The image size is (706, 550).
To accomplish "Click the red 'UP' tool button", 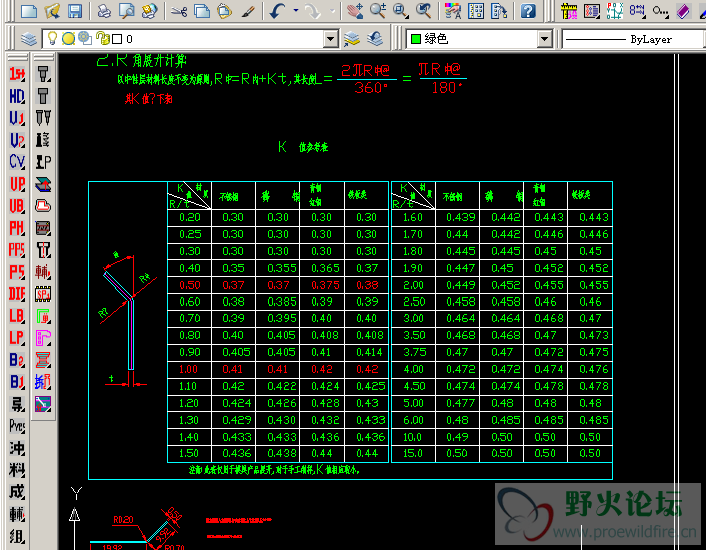I will (x=17, y=184).
